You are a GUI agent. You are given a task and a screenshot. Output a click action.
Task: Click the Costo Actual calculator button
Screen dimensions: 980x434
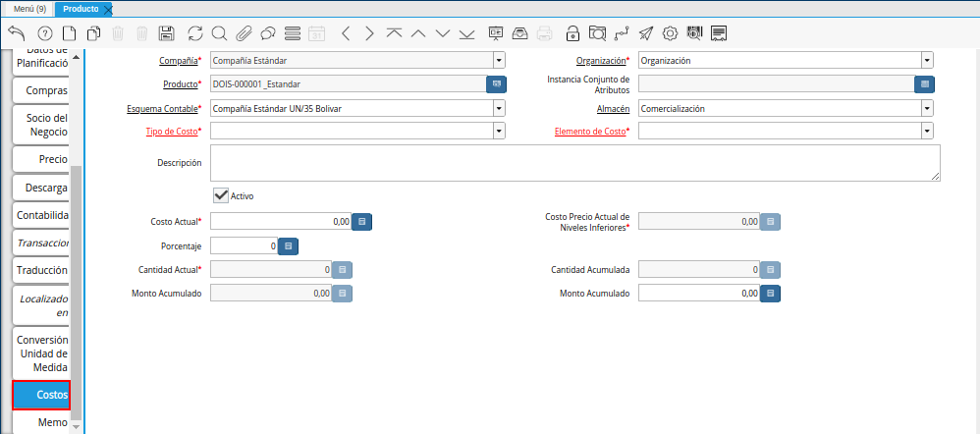361,222
